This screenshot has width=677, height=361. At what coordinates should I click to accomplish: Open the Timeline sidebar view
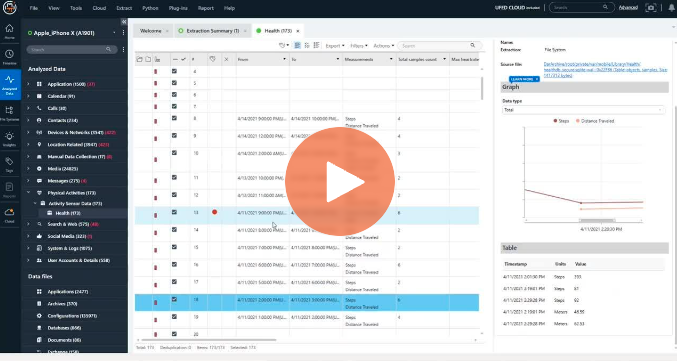click(x=9, y=57)
